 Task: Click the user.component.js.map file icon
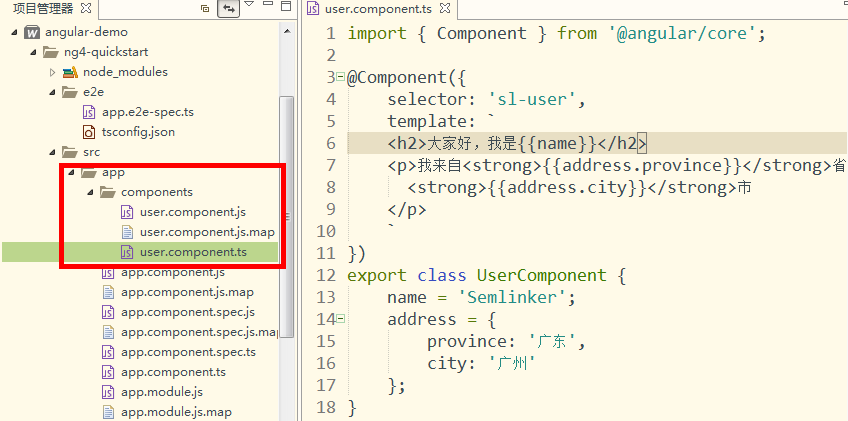127,232
